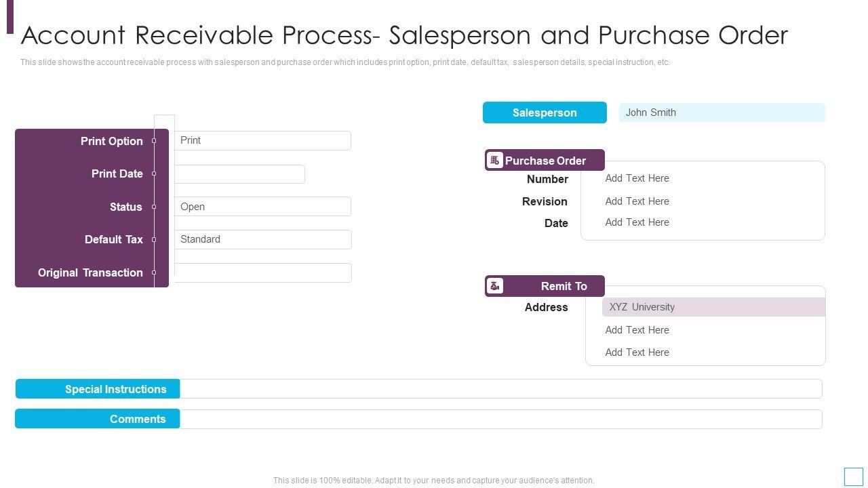
Task: Click the Remit To money bag icon
Action: pos(495,286)
